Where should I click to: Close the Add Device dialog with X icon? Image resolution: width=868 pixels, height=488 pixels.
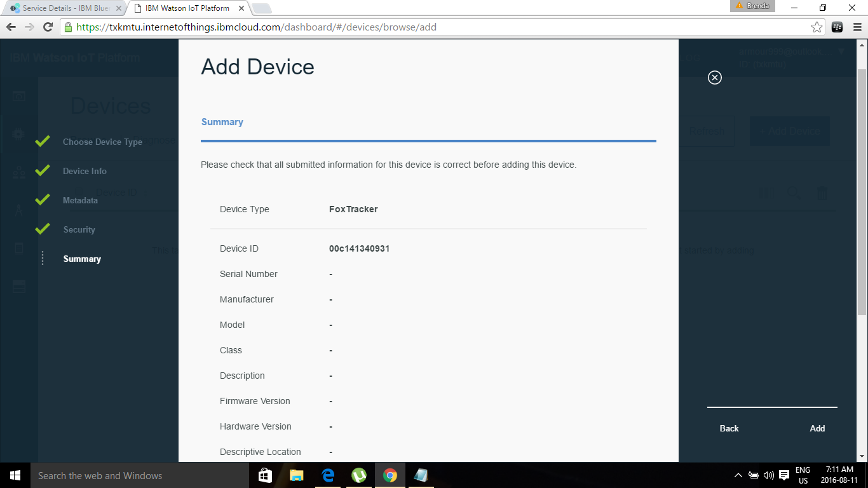715,78
